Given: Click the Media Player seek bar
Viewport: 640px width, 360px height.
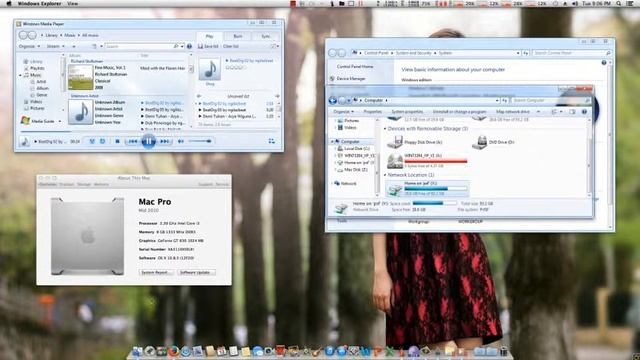Looking at the screenshot, I should [x=149, y=131].
